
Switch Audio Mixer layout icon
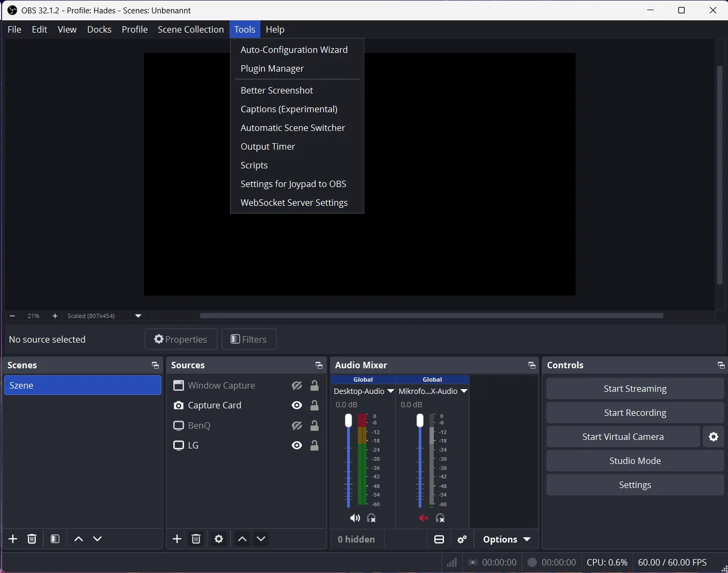(x=439, y=539)
